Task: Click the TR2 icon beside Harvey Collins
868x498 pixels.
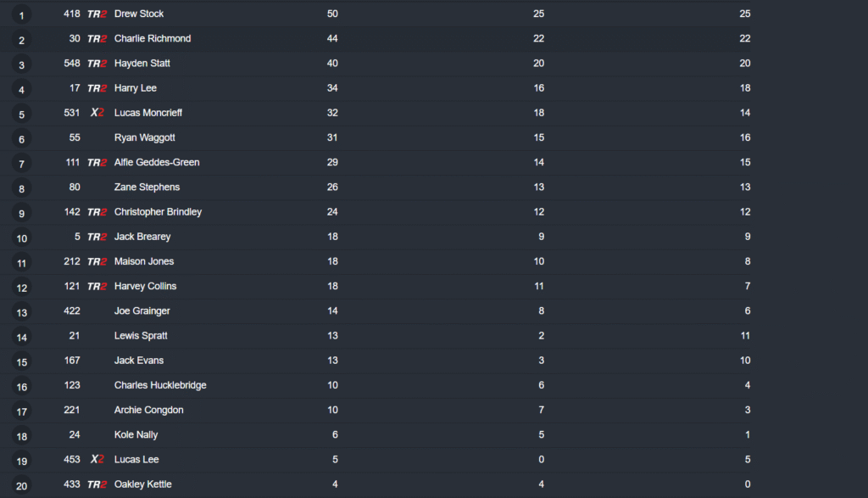Action: (x=97, y=287)
